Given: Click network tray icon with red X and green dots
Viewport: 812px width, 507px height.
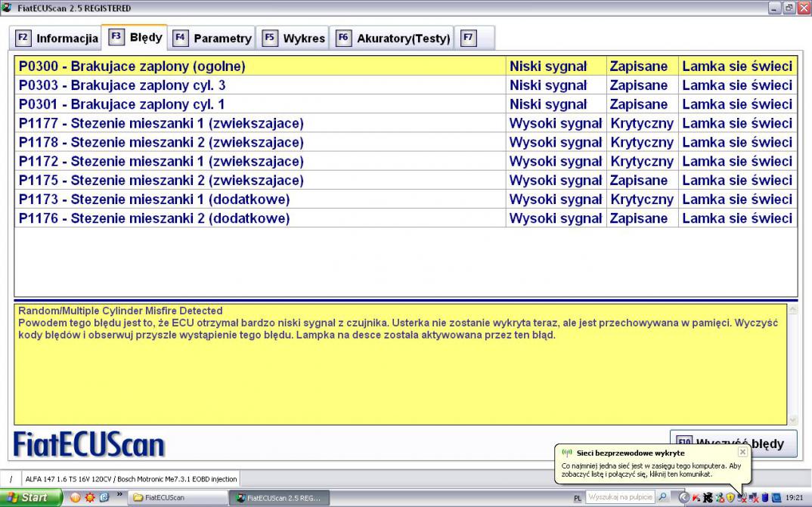Looking at the screenshot, I should (x=719, y=498).
